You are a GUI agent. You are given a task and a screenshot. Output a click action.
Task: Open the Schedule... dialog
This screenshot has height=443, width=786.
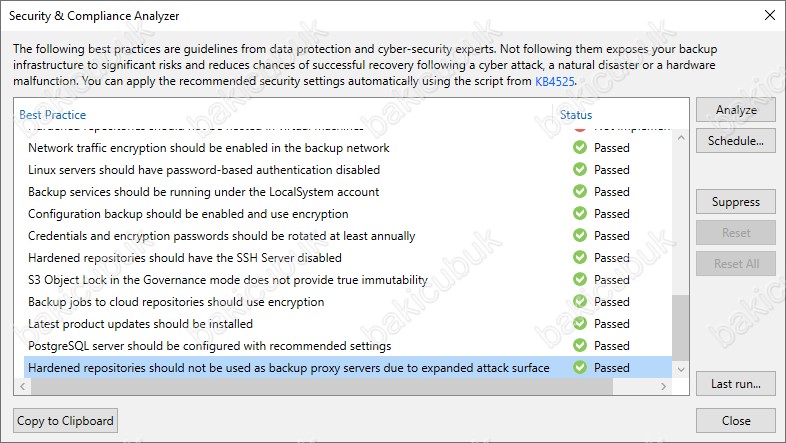point(735,141)
